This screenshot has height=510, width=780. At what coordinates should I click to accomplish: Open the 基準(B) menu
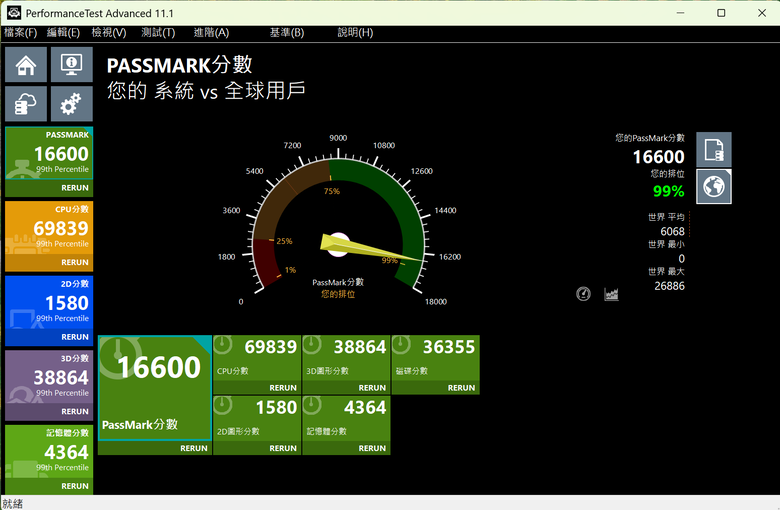tap(287, 33)
